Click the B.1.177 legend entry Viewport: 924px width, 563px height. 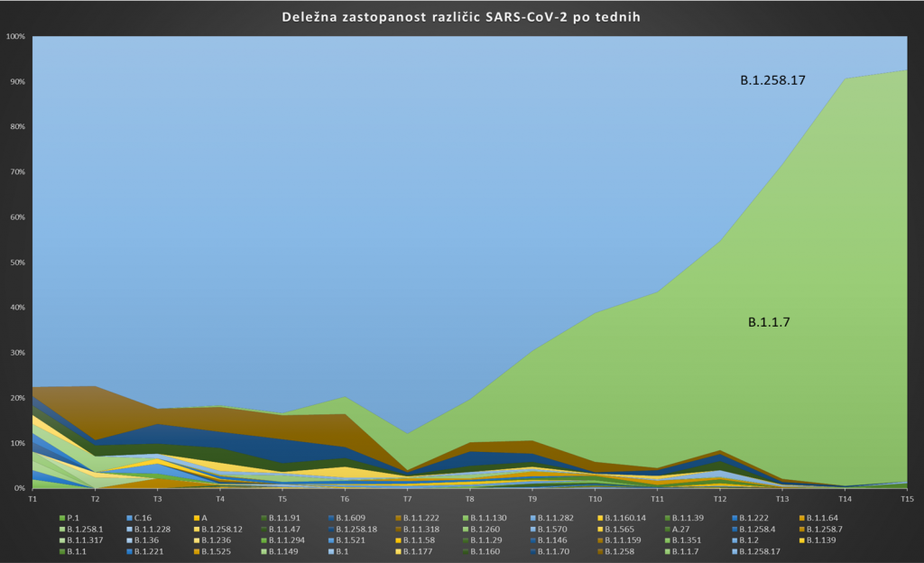click(x=417, y=550)
